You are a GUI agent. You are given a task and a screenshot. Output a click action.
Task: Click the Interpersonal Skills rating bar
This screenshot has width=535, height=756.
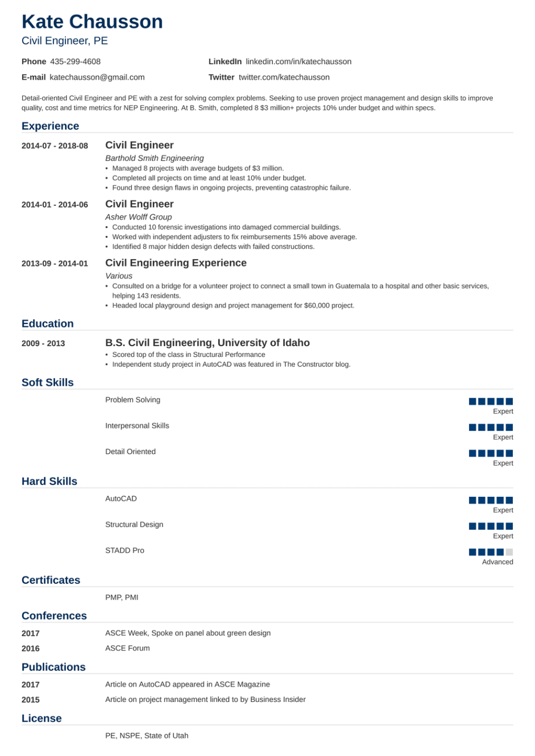[491, 427]
